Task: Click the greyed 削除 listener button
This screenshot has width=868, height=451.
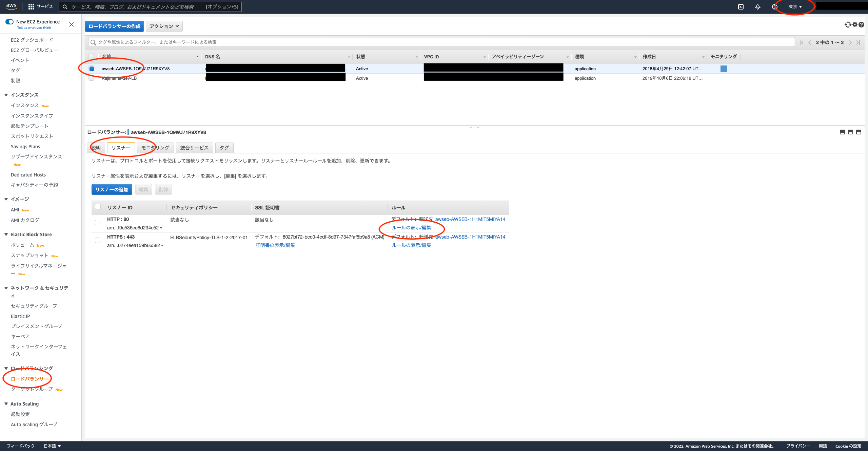Action: (x=163, y=190)
